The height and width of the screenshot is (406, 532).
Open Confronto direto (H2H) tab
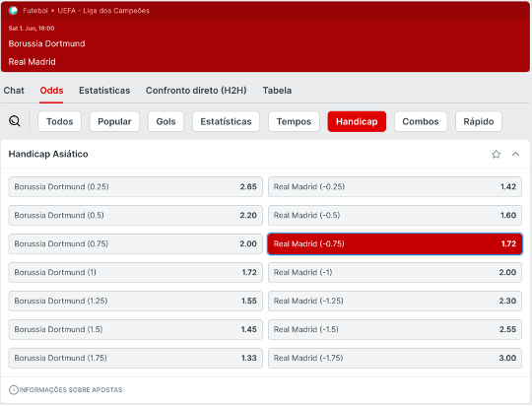[x=196, y=91]
